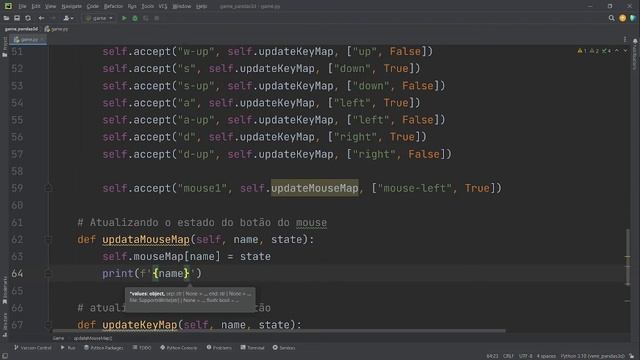This screenshot has height=360, width=640.
Task: Click the PyCharm application logo icon
Action: pos(8,6)
